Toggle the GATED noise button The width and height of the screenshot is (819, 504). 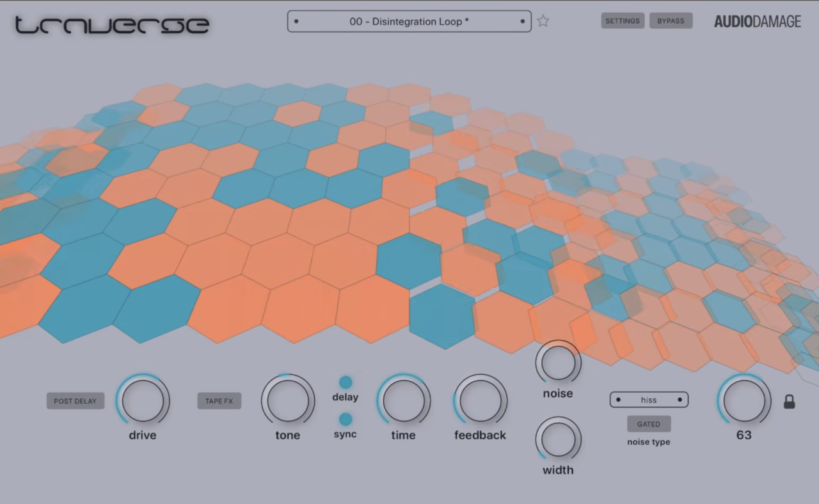click(x=648, y=424)
